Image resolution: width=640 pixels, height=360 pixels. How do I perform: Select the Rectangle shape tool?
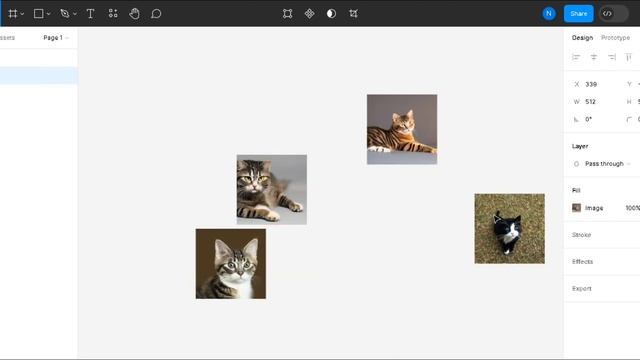click(x=38, y=13)
